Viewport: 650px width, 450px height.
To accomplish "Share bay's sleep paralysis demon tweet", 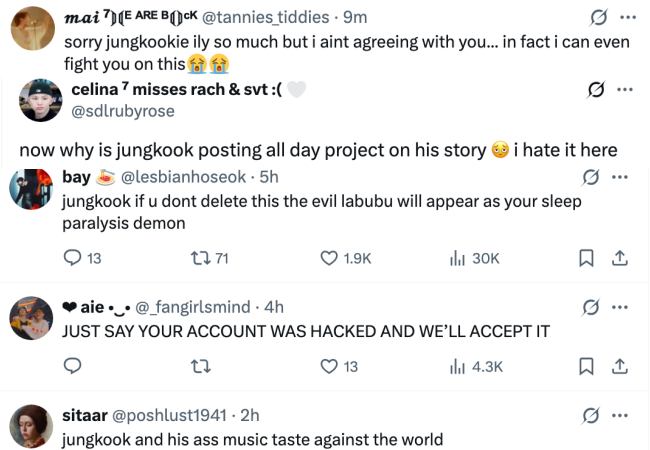I will click(618, 258).
